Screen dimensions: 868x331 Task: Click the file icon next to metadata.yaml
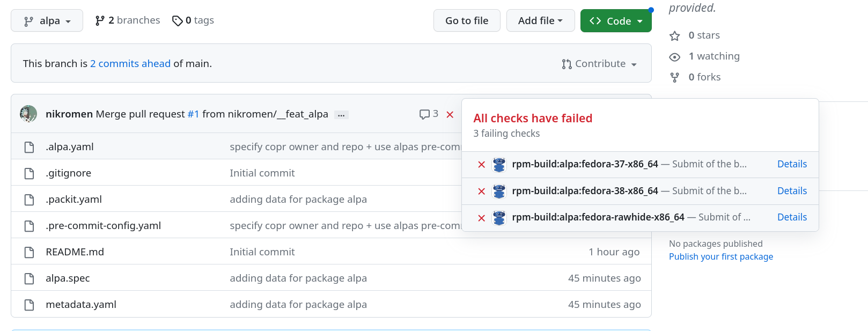pos(29,305)
